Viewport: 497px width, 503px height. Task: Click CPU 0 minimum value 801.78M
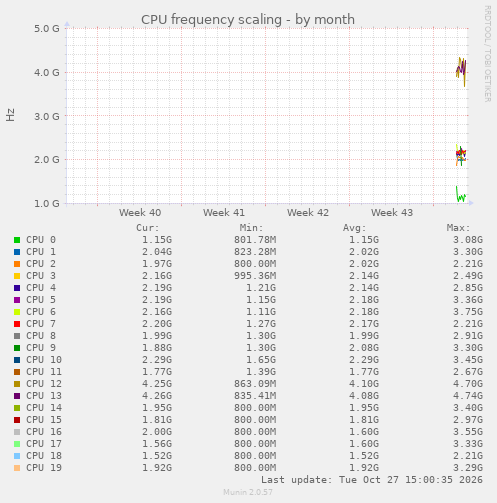255,240
